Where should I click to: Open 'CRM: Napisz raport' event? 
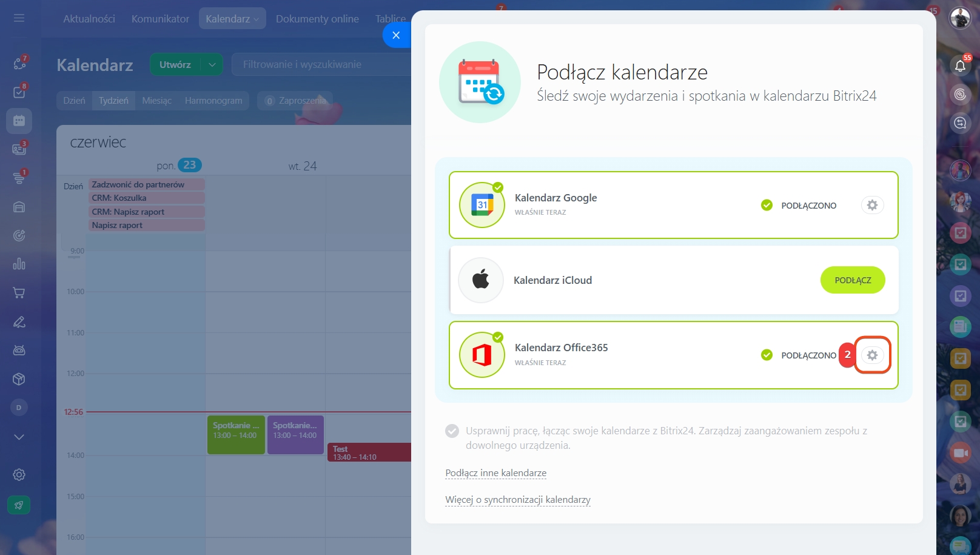(147, 212)
